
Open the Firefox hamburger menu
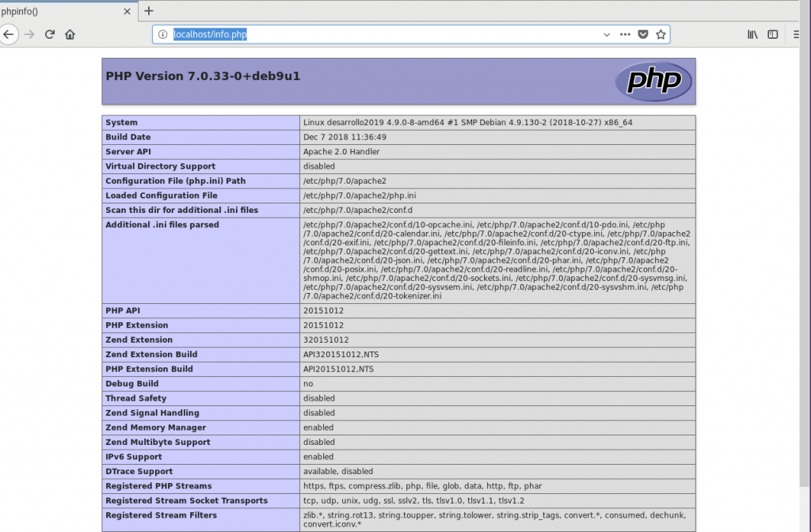pos(795,35)
